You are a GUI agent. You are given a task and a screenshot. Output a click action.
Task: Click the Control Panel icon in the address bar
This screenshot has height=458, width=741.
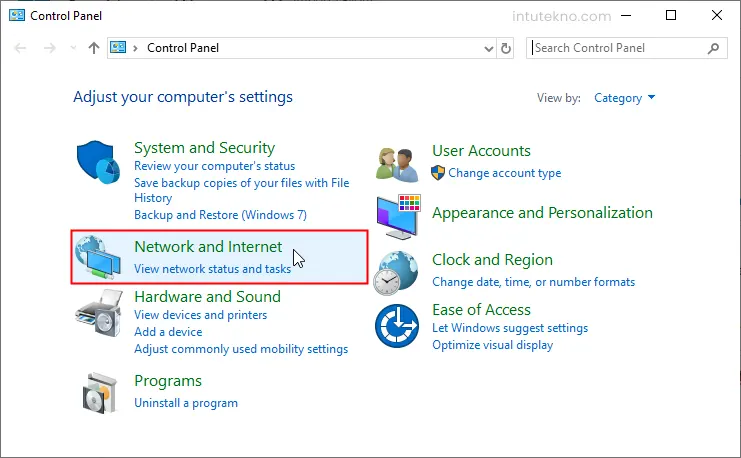[118, 47]
